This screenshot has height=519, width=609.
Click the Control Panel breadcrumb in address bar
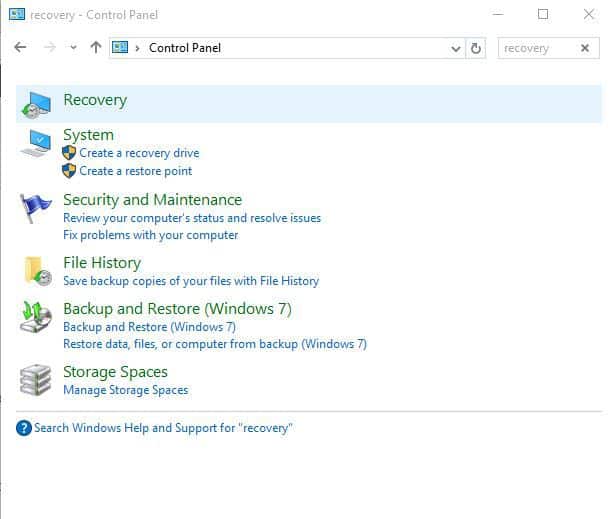(185, 48)
